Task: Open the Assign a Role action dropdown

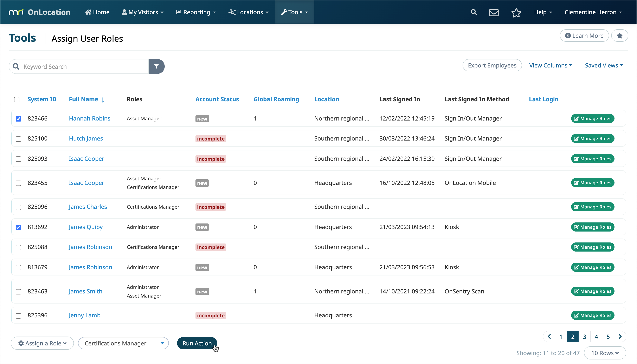Action: (42, 343)
